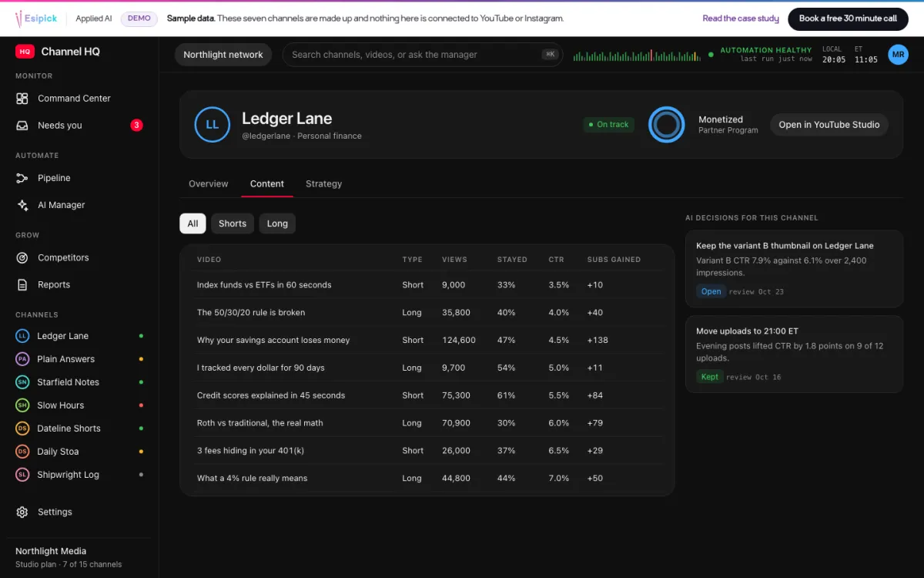The width and height of the screenshot is (924, 578).
Task: Open Command Center dashboard icon
Action: pos(22,99)
